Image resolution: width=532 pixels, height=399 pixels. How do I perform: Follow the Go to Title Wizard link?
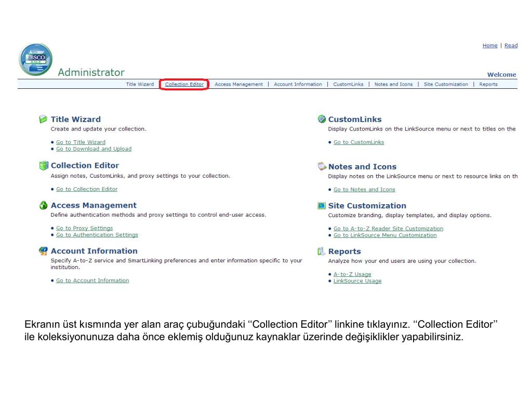81,142
